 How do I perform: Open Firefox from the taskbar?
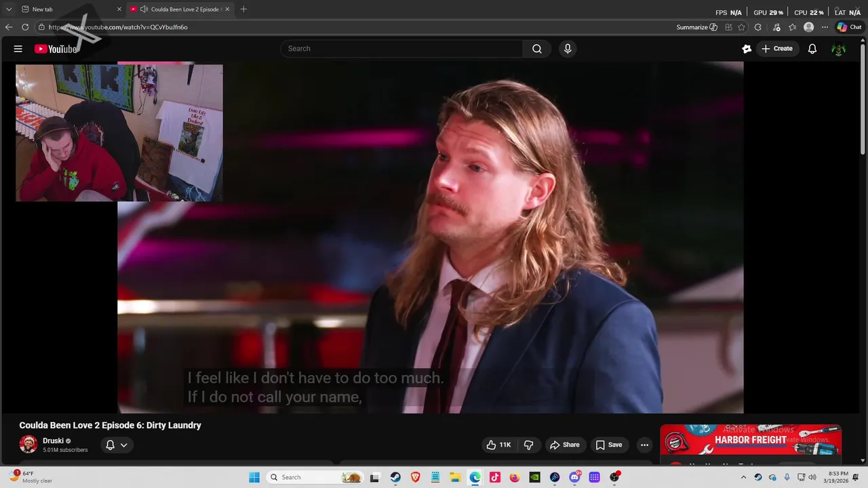point(515,477)
